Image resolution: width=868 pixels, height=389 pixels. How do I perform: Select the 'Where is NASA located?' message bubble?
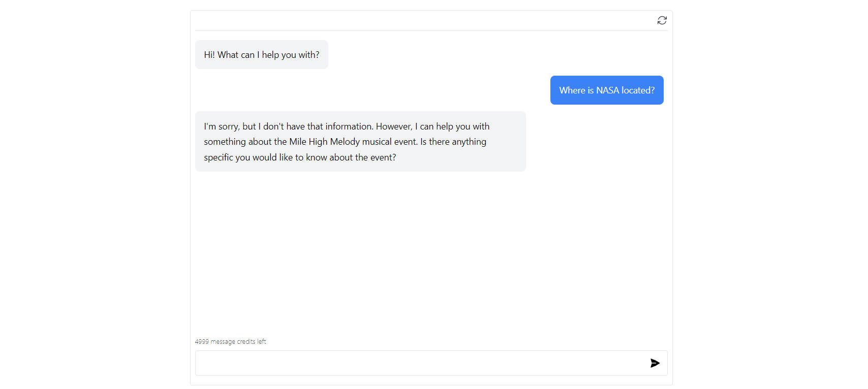click(x=606, y=90)
